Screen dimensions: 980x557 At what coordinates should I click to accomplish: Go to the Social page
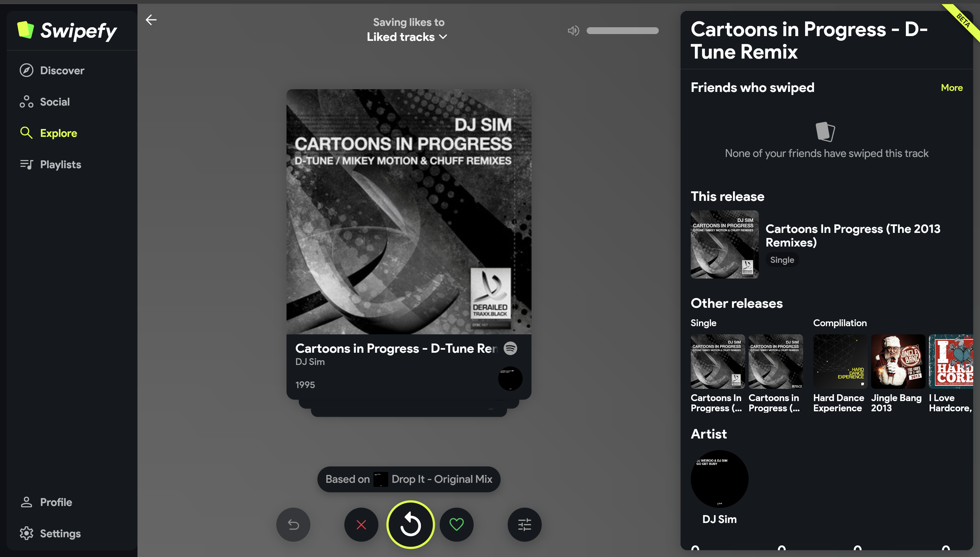(x=55, y=102)
